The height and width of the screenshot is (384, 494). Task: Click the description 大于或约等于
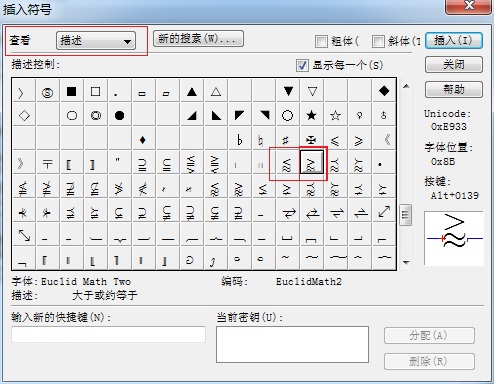coord(105,295)
